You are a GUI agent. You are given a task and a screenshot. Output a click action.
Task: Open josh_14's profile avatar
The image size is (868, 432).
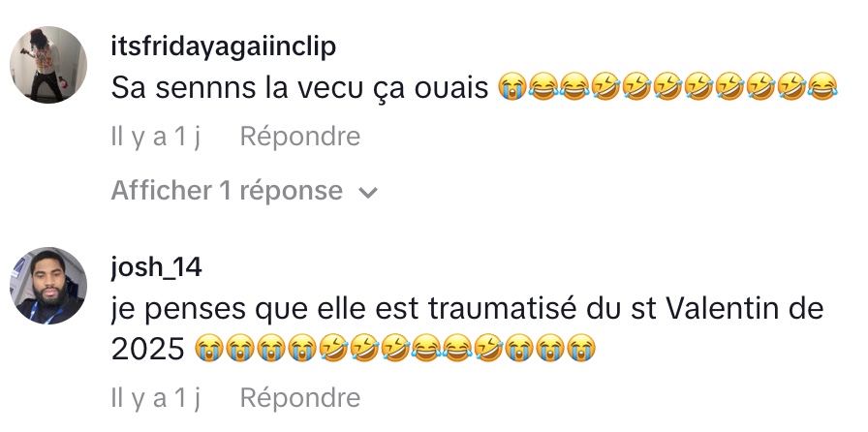pos(48,285)
